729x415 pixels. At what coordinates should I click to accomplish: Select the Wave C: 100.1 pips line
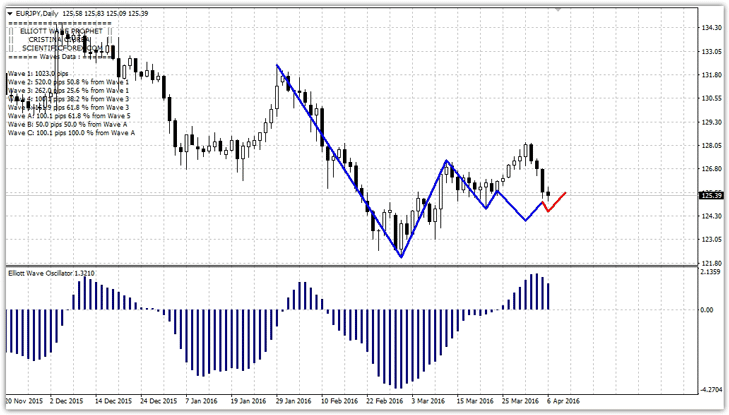pyautogui.click(x=70, y=132)
